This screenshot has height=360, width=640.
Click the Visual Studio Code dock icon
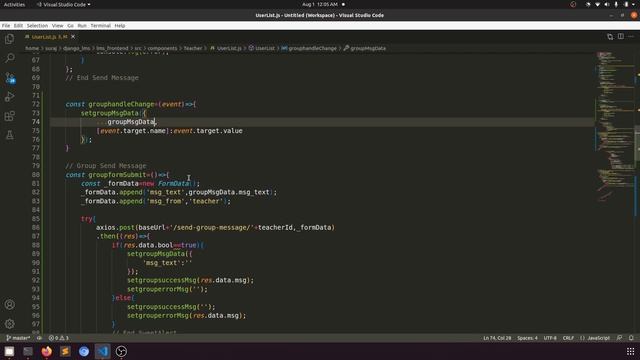(x=102, y=351)
